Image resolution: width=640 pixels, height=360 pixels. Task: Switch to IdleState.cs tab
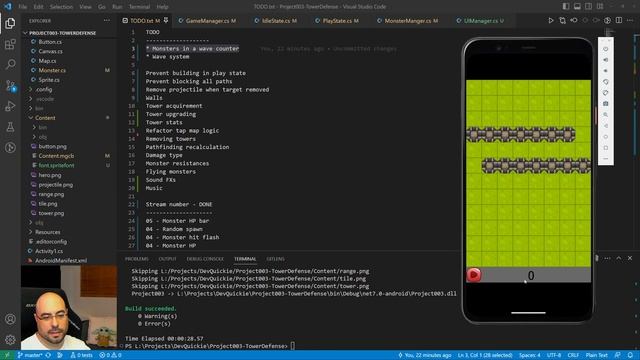tap(279, 20)
